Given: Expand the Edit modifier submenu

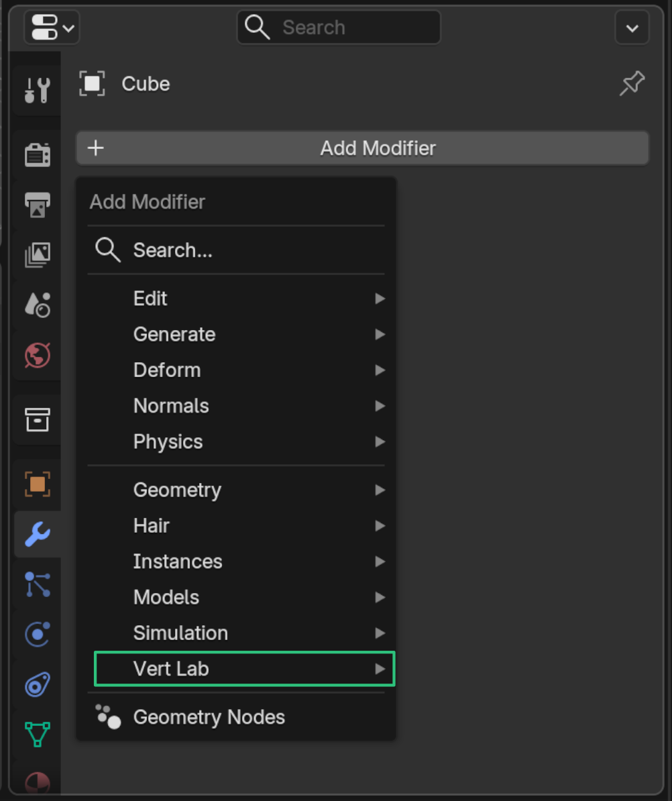Looking at the screenshot, I should pos(236,299).
